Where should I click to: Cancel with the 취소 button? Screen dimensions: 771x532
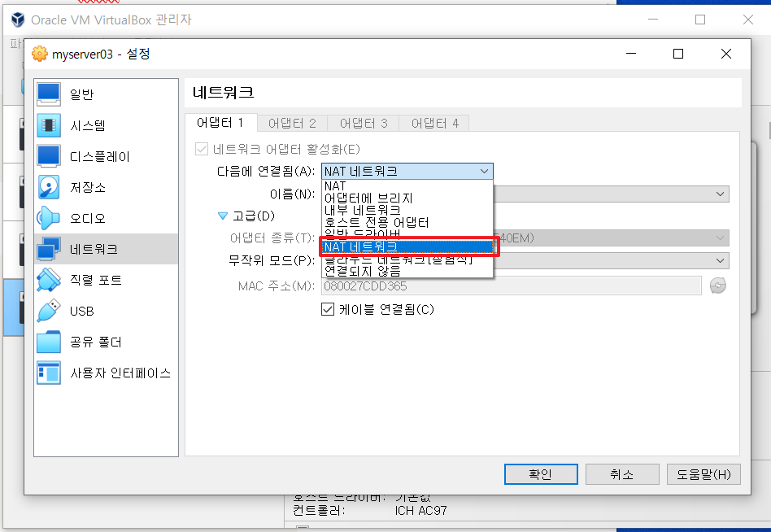(622, 474)
